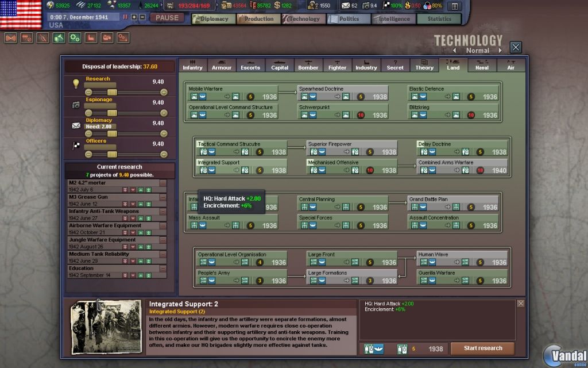The image size is (588, 368).
Task: Click the radar map mode icon
Action: point(11,38)
